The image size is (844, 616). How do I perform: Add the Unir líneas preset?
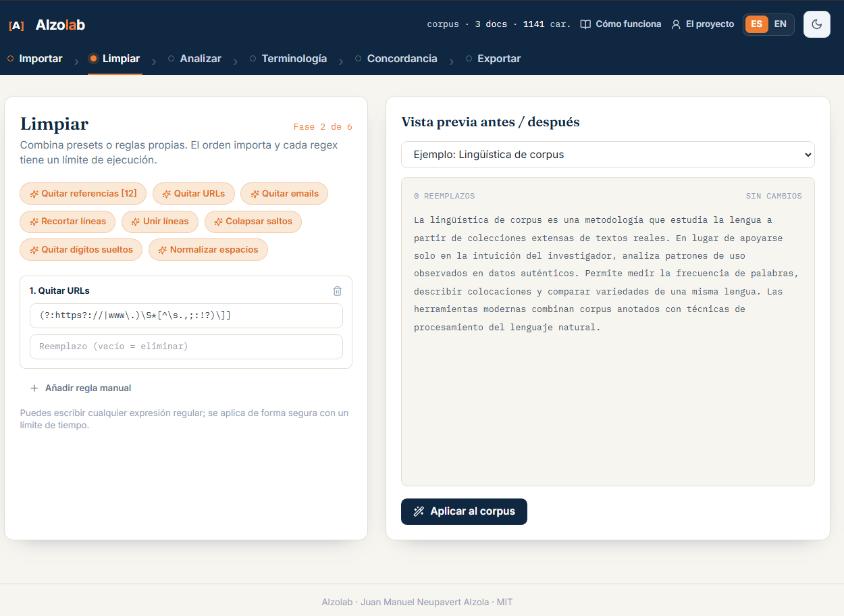click(x=160, y=222)
